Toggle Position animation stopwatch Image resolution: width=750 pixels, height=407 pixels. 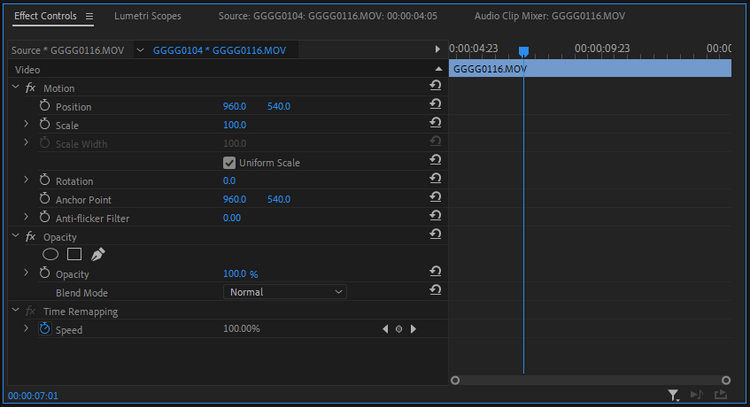coord(44,107)
